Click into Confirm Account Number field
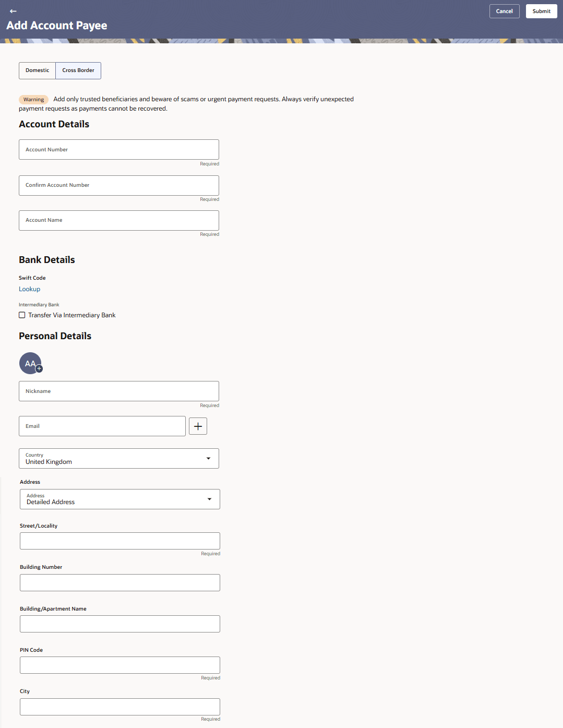The width and height of the screenshot is (563, 728). tap(119, 185)
